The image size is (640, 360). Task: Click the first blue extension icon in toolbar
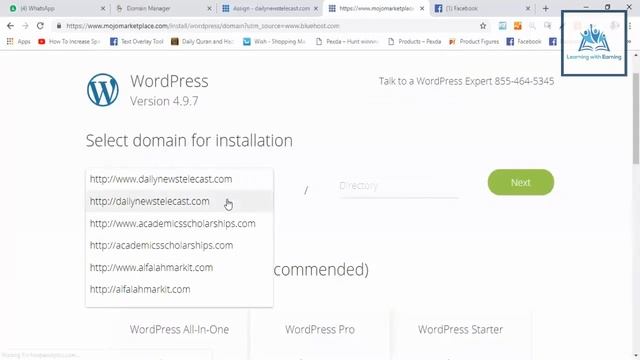[502, 26]
